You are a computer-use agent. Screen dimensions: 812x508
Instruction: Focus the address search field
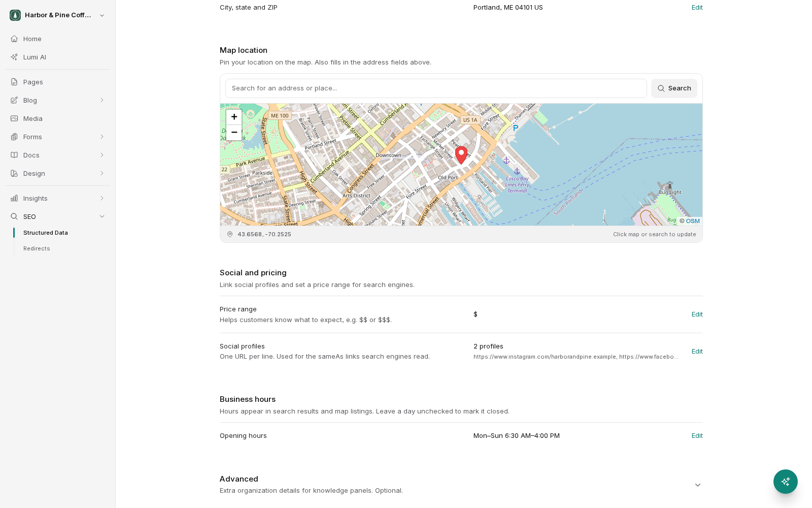(x=436, y=88)
